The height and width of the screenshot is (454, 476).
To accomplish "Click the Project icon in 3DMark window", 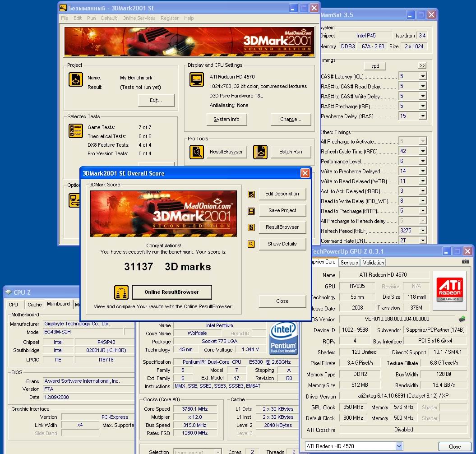I will point(76,79).
